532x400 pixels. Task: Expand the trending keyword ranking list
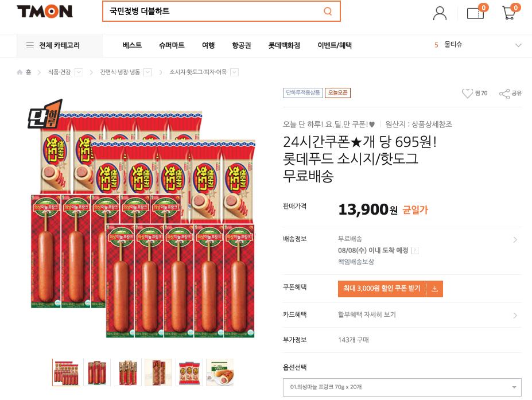click(x=518, y=45)
